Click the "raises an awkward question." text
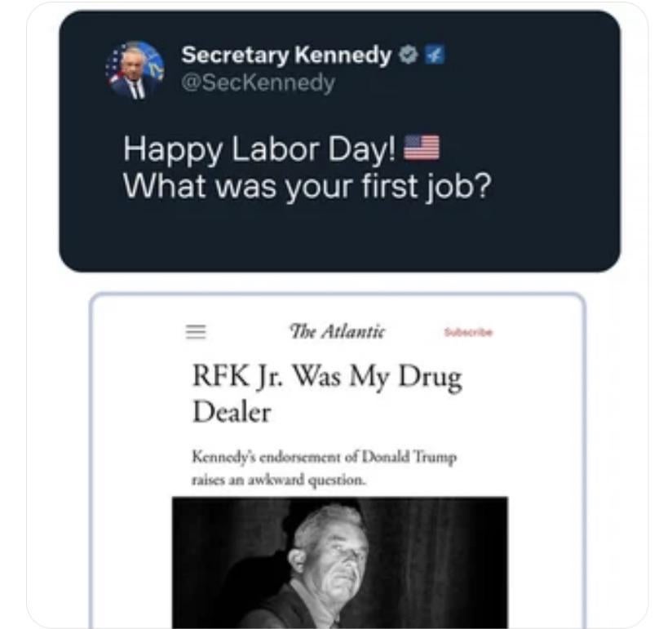This screenshot has width=672, height=629. coord(279,480)
